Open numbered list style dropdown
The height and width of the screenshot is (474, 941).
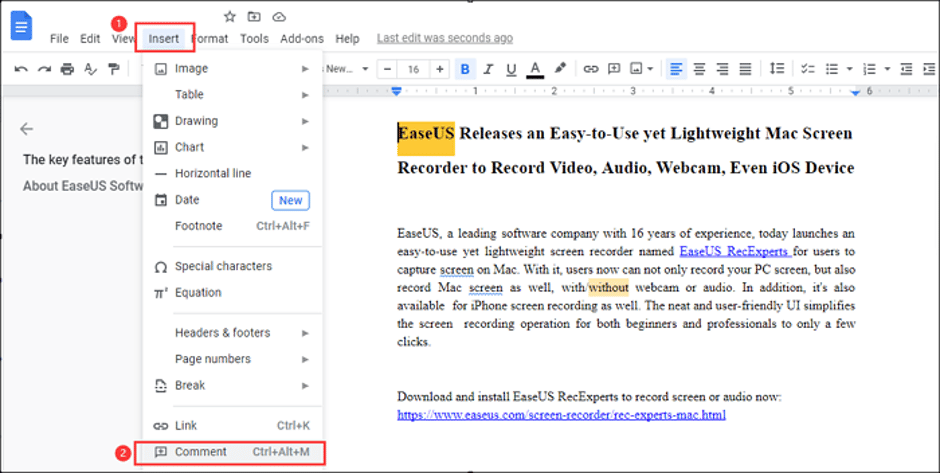[x=887, y=69]
